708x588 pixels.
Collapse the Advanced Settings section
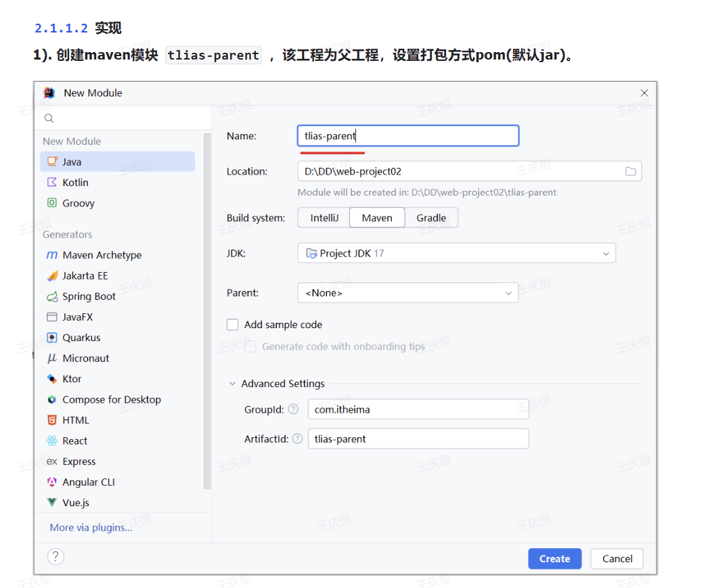[233, 384]
